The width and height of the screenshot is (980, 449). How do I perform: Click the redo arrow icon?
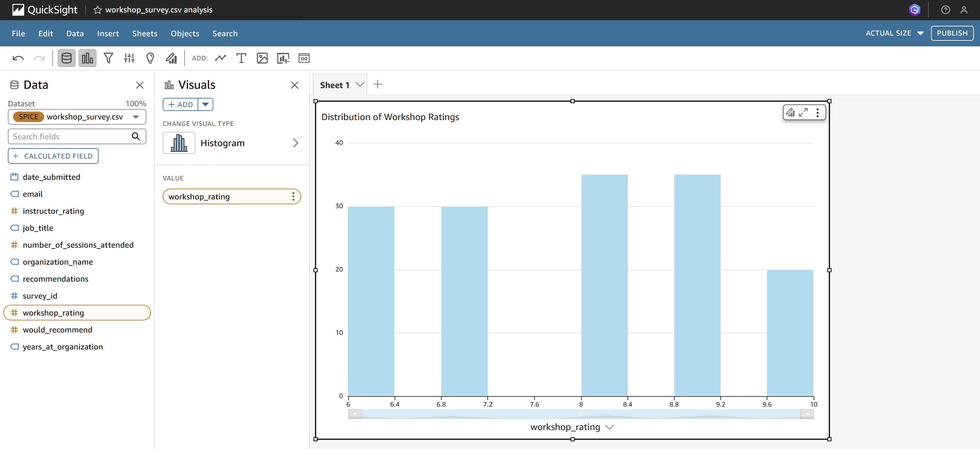[39, 58]
